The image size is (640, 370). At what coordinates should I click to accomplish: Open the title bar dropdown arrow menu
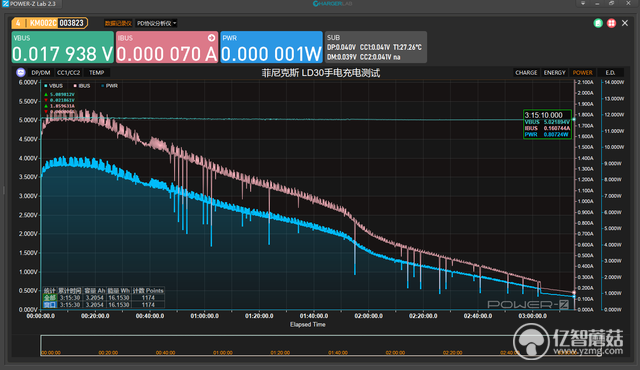pos(583,3)
